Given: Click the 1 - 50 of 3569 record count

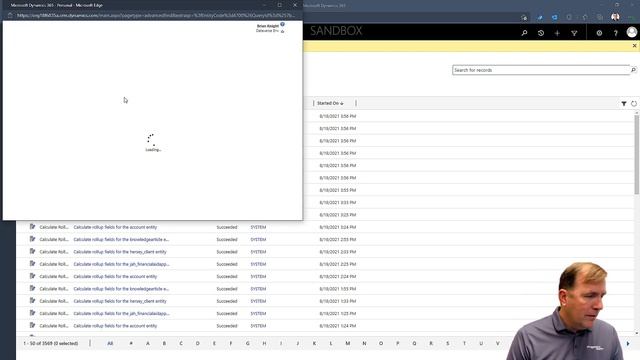Looking at the screenshot, I should pos(51,344).
